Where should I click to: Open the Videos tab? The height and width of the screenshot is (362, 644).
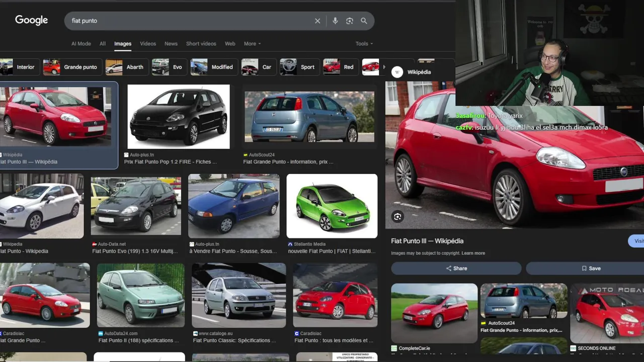[148, 44]
